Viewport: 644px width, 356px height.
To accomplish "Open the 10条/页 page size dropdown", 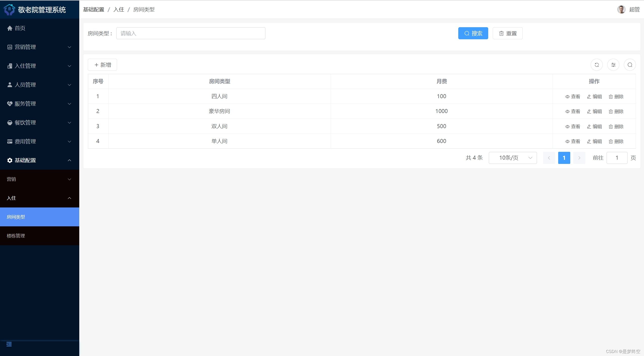I will [x=513, y=158].
